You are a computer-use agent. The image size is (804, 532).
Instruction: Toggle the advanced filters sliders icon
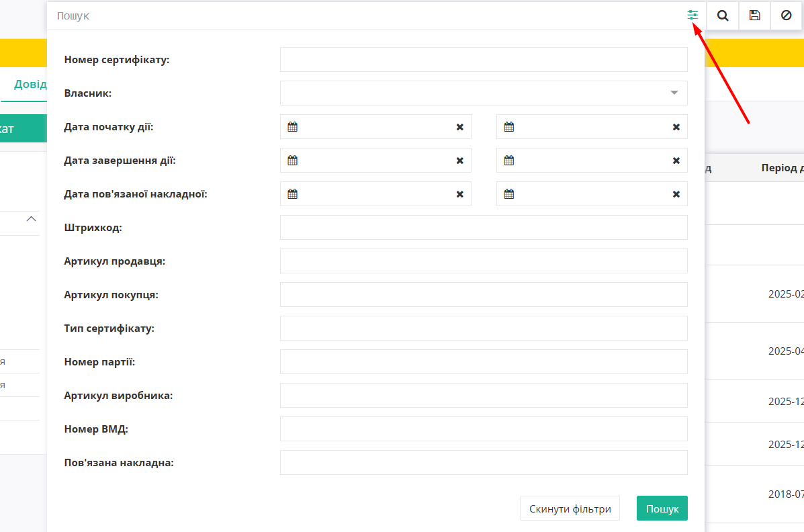693,15
